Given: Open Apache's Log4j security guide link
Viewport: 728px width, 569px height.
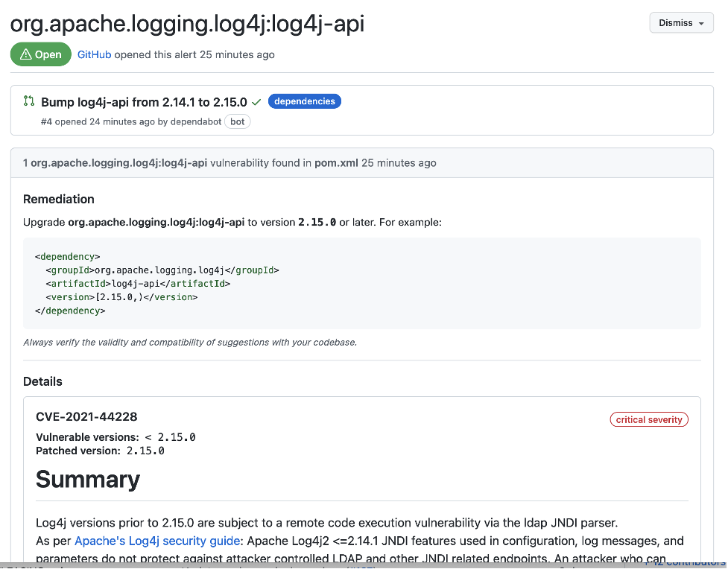Looking at the screenshot, I should coord(157,541).
